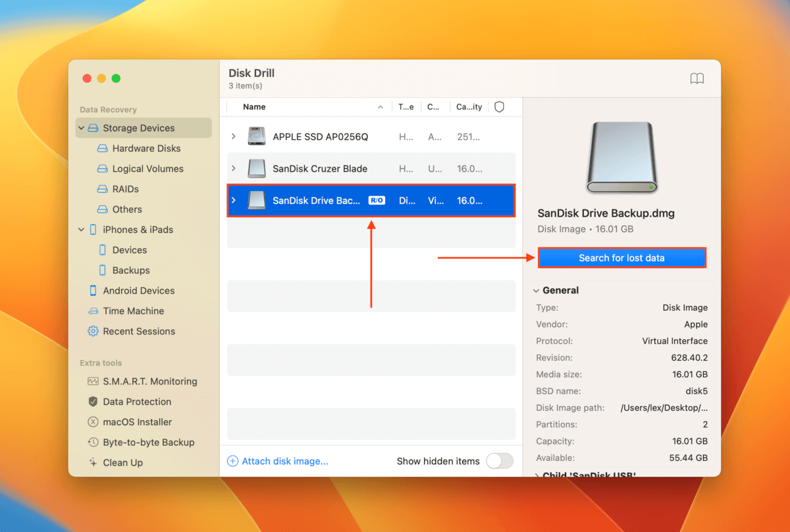Click Search for lost data button

pos(622,258)
